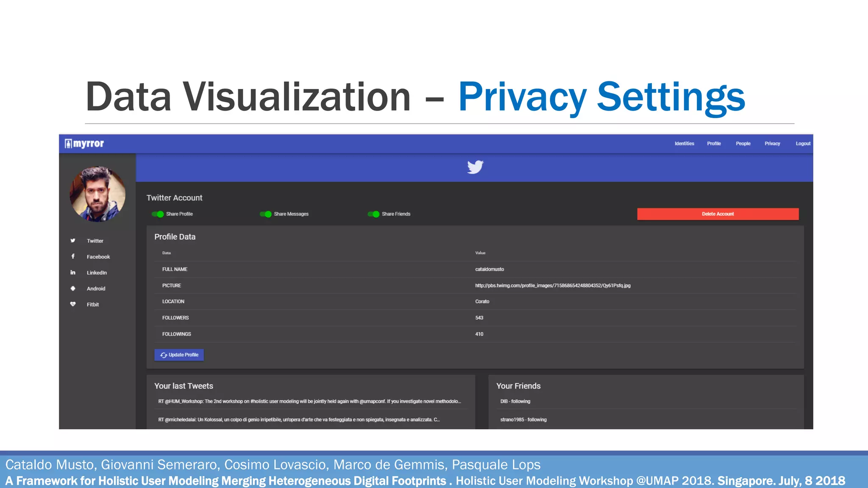Click the Twitter icon in sidebar
Image resolution: width=868 pixels, height=488 pixels.
[x=73, y=241]
